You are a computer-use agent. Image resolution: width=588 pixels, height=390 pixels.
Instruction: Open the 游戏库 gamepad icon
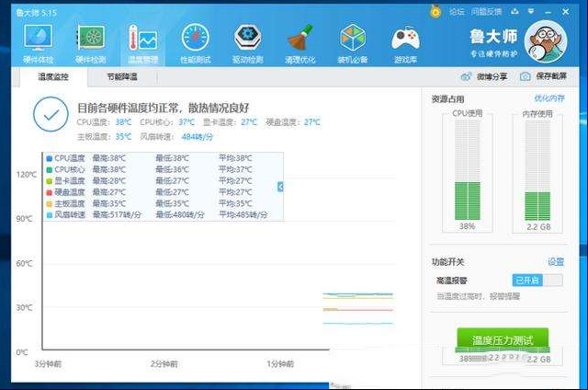pyautogui.click(x=405, y=43)
